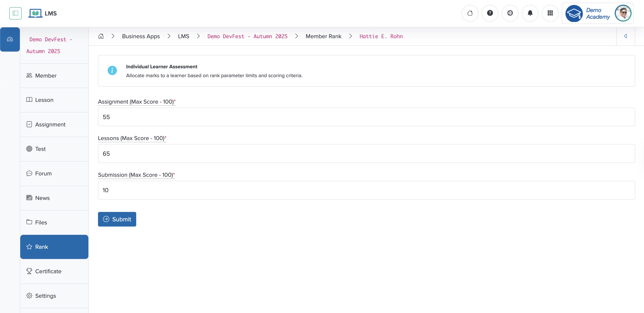Click the dashboard gauge icon
This screenshot has width=644, height=313.
click(x=10, y=40)
